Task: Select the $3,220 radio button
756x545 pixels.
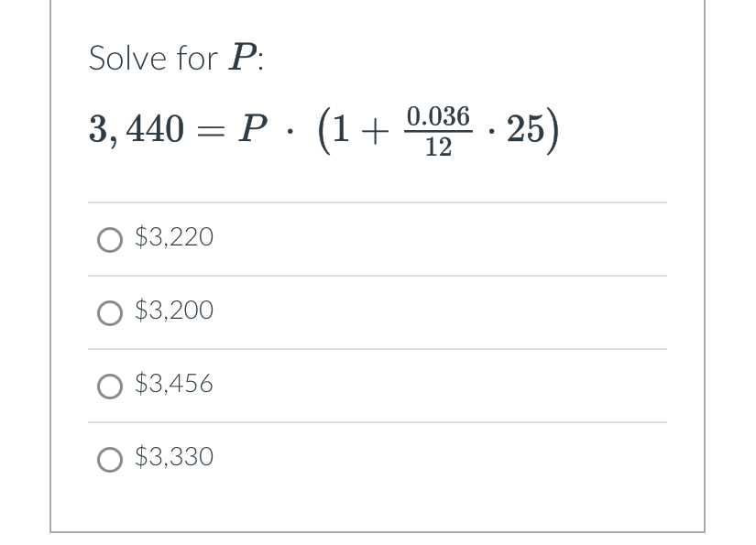Action: (x=110, y=239)
